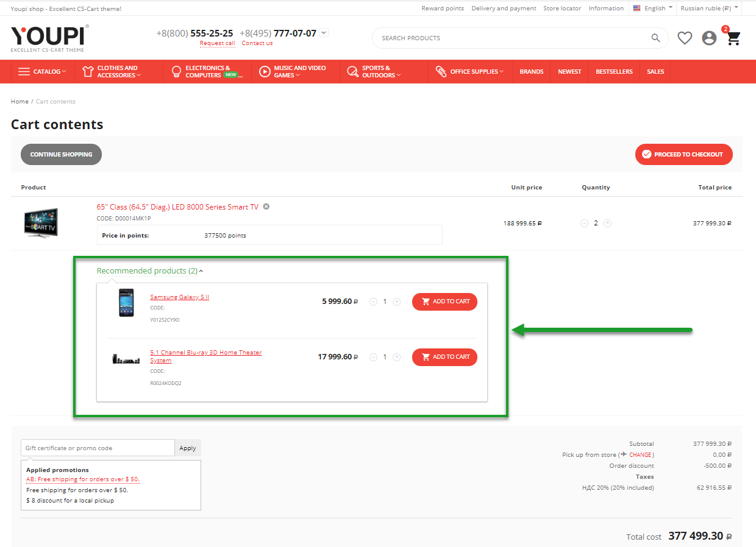
Task: Apply the promo code
Action: pos(188,448)
